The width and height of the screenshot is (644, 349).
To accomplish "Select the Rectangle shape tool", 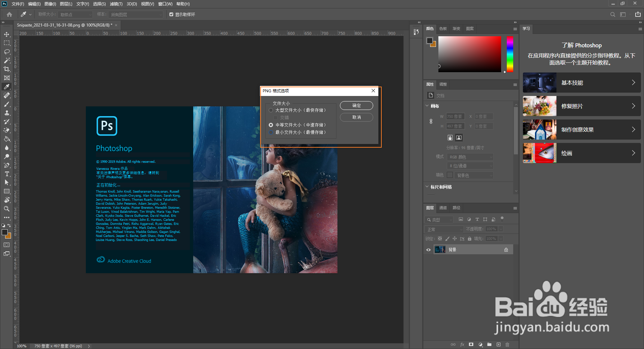I will [x=7, y=191].
